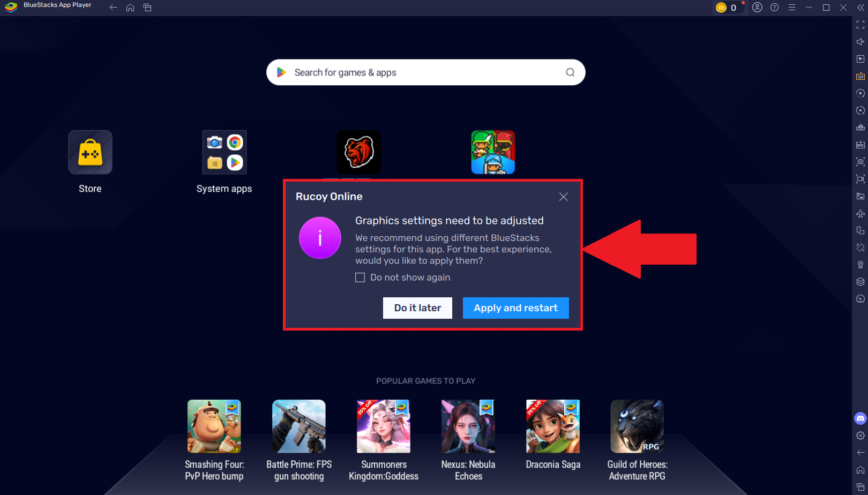Click the sync operations icon in sidebar
The height and width of the screenshot is (495, 868).
pos(860,110)
